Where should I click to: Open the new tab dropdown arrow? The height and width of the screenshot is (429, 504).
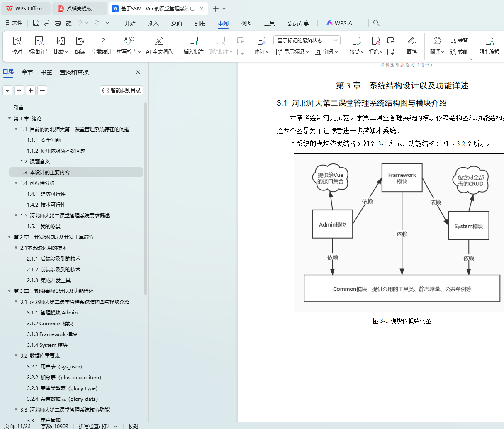224,9
